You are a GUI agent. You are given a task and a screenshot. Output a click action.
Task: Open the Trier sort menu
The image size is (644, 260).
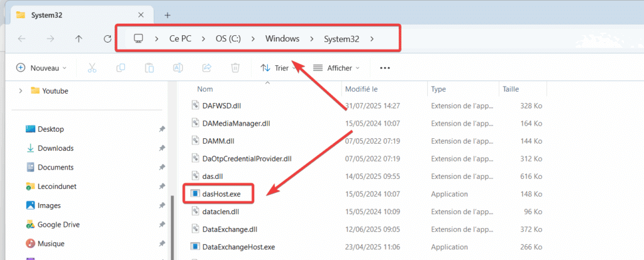point(279,68)
